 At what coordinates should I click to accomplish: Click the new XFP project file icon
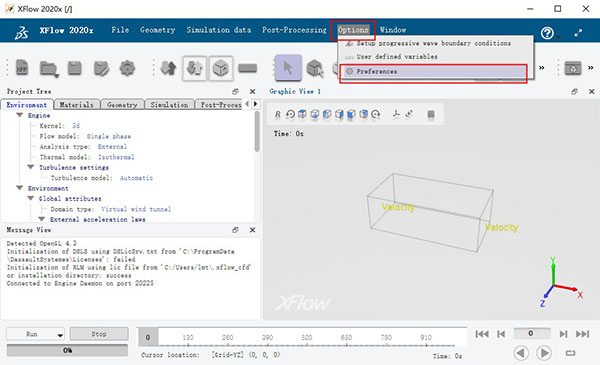click(23, 68)
